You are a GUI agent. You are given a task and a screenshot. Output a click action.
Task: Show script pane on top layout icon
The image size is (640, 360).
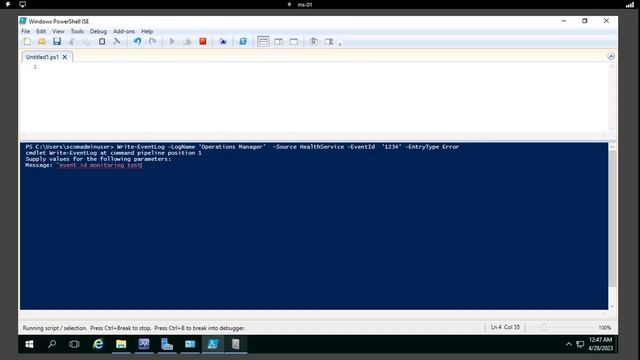tap(263, 42)
